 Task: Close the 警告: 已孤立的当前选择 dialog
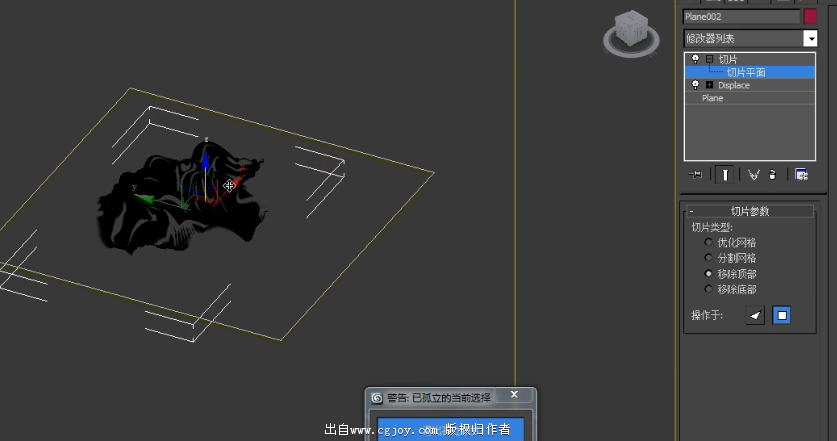coord(514,395)
